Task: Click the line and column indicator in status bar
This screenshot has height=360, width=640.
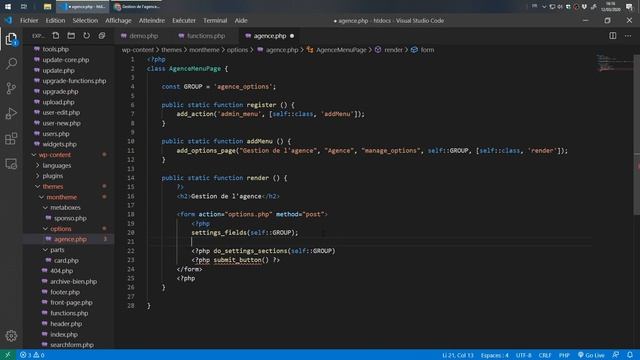Action: 458,355
